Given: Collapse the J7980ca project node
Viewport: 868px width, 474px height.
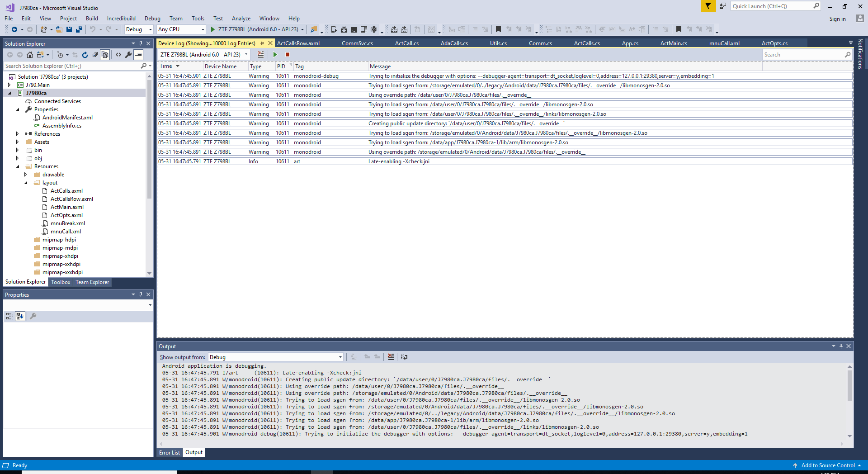Looking at the screenshot, I should coord(9,93).
